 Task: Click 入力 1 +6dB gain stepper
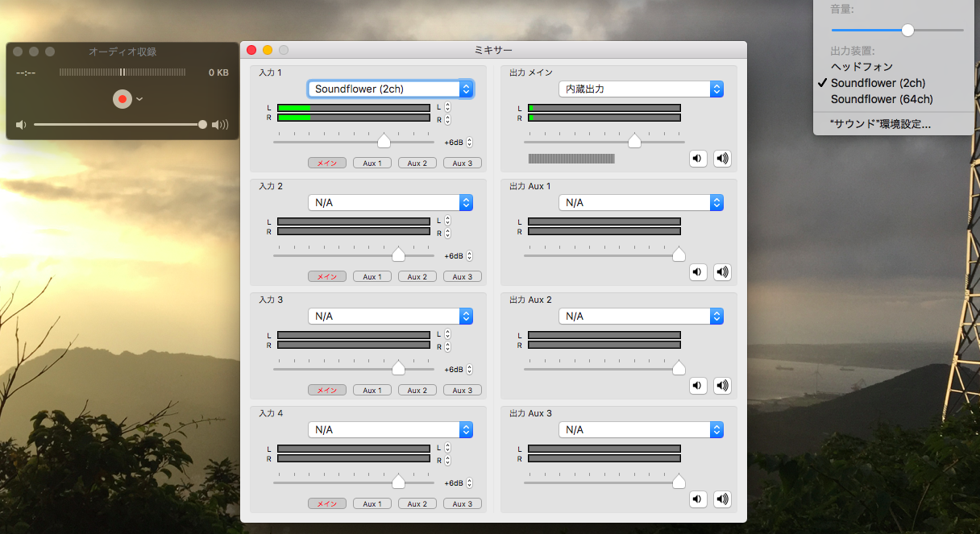469,143
